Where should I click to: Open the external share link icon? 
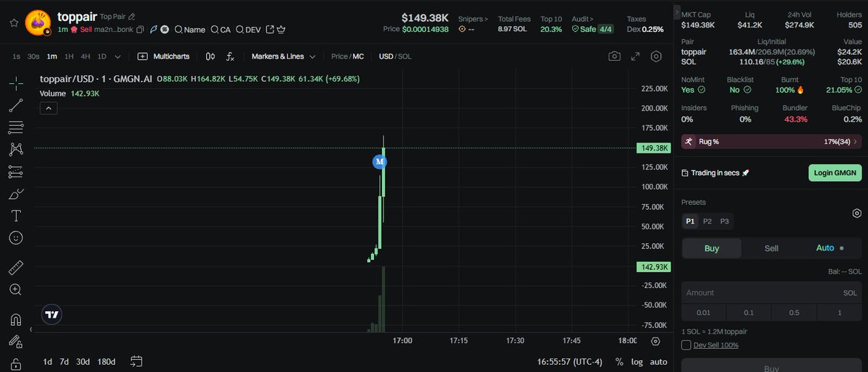click(x=270, y=30)
